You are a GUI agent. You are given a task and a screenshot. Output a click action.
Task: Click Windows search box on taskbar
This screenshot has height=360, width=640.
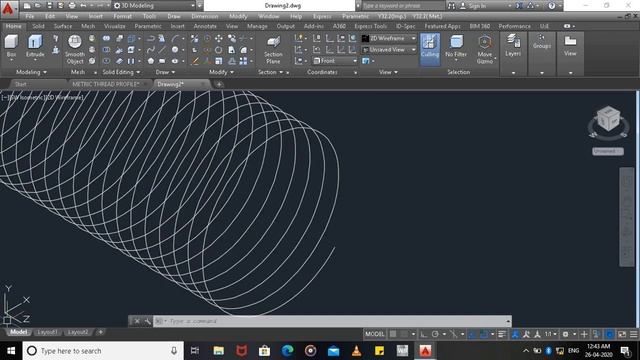103,351
